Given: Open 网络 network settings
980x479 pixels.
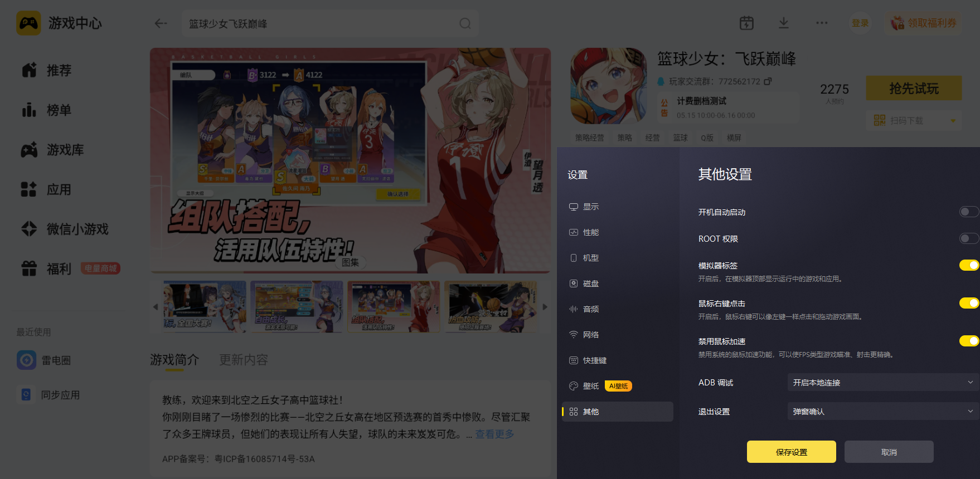Looking at the screenshot, I should (618, 335).
